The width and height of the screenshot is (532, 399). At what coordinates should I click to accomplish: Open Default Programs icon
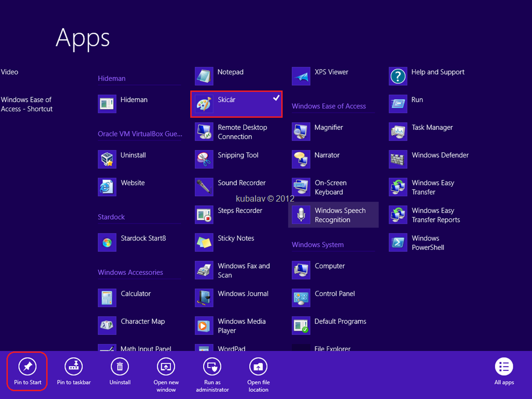coord(301,325)
